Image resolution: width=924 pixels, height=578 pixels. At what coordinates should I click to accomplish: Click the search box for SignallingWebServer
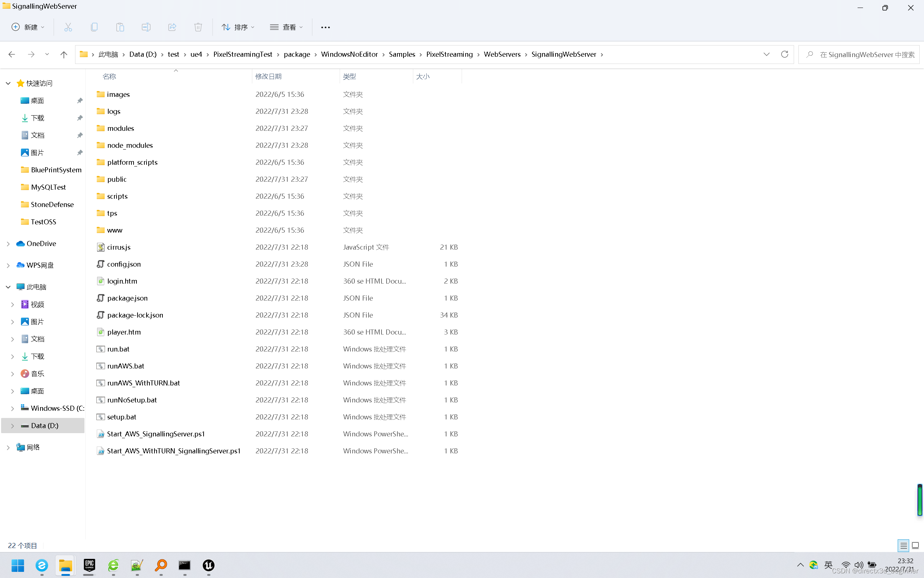click(859, 55)
